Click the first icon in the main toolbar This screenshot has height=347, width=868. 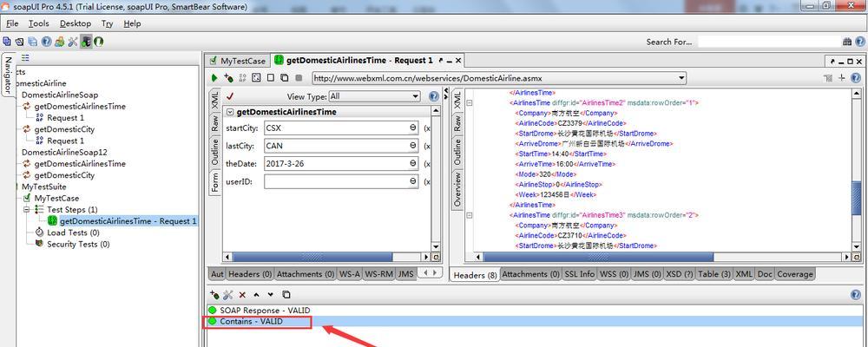tap(7, 42)
